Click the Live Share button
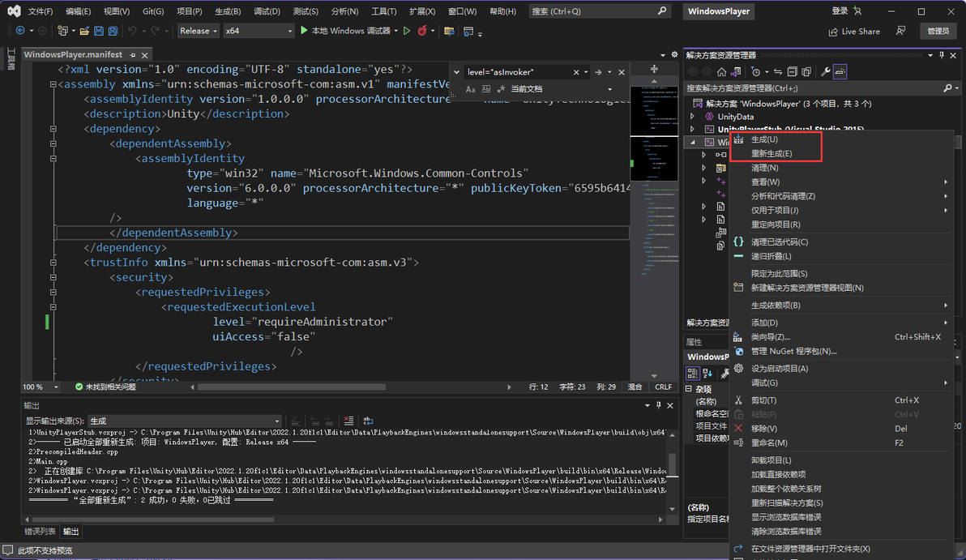This screenshot has width=966, height=560. coord(854,32)
